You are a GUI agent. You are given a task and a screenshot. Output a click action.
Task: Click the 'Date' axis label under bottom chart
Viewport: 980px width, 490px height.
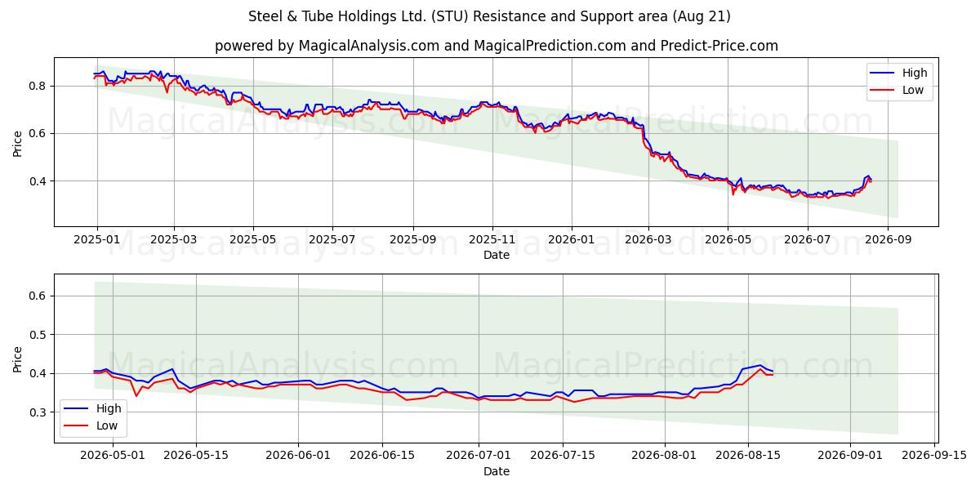(497, 471)
